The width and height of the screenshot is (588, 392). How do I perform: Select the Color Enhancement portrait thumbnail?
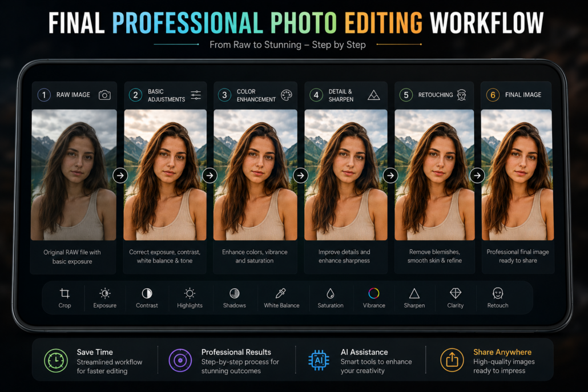click(x=255, y=175)
